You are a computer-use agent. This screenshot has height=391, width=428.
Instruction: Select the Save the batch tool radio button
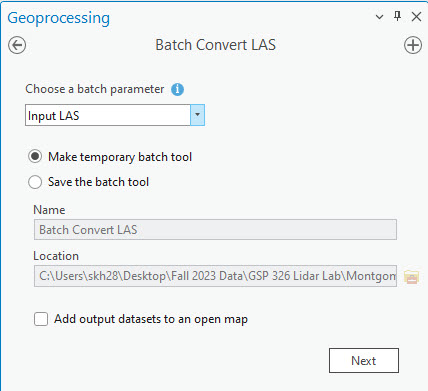click(x=35, y=182)
